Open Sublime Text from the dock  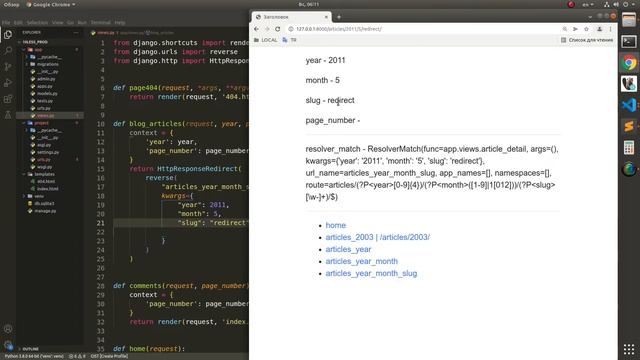pos(629,126)
